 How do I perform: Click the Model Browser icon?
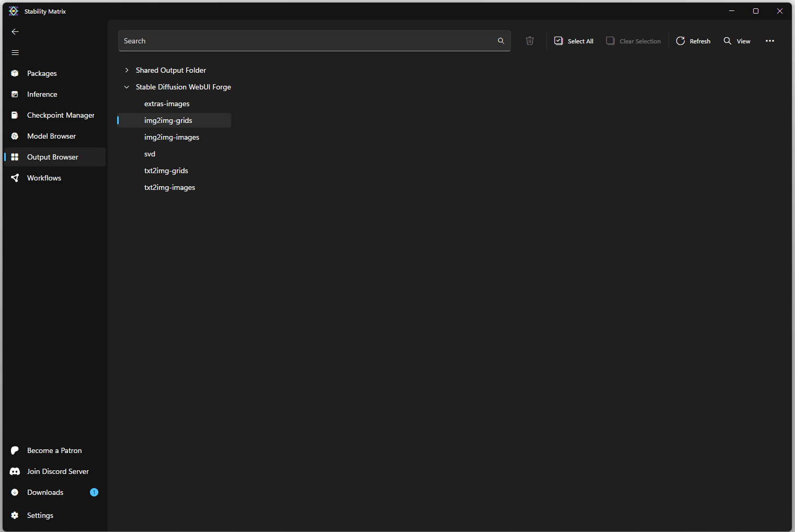click(15, 136)
